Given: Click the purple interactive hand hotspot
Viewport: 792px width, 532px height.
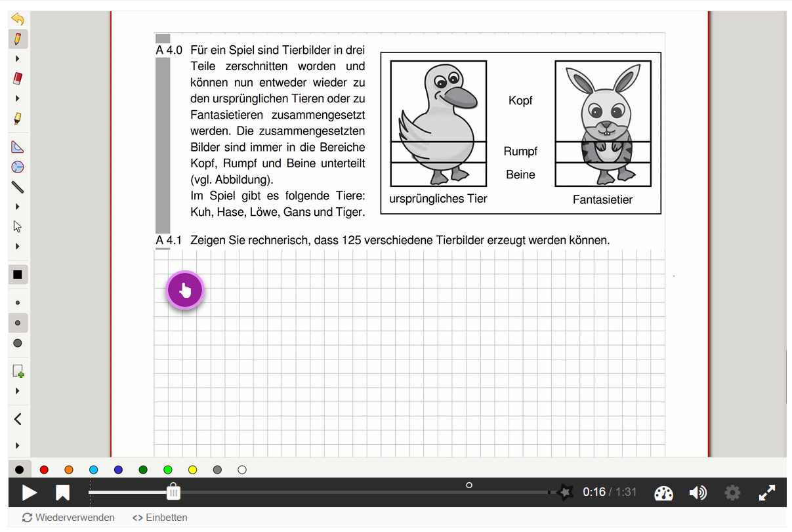Looking at the screenshot, I should 185,290.
